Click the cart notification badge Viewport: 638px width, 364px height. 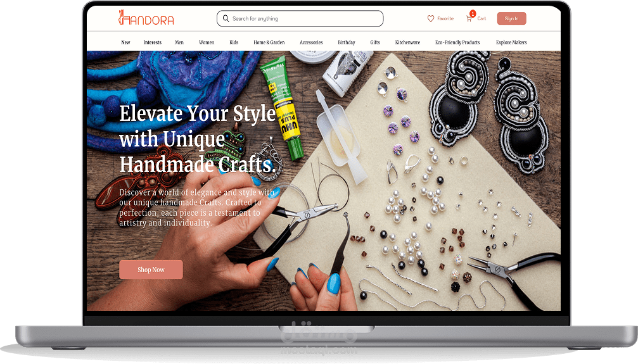pyautogui.click(x=473, y=14)
